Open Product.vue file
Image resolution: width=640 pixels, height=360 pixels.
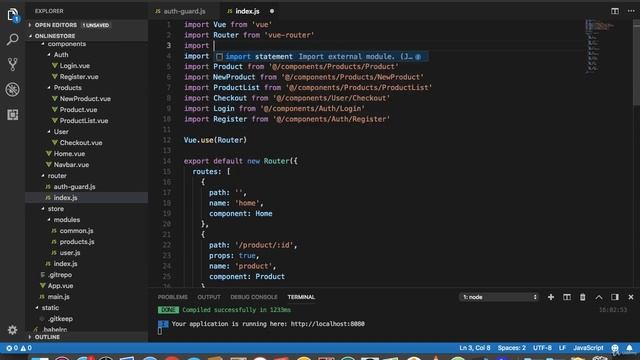(78, 110)
